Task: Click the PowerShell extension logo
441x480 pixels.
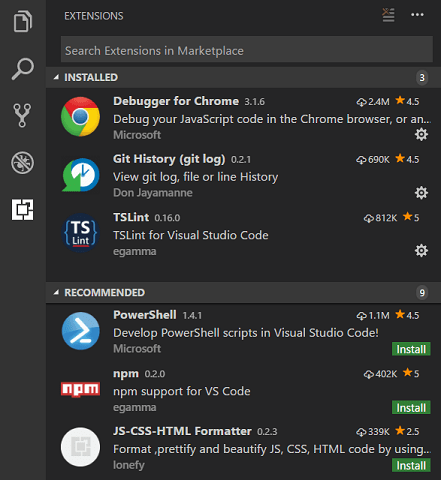Action: (x=81, y=331)
